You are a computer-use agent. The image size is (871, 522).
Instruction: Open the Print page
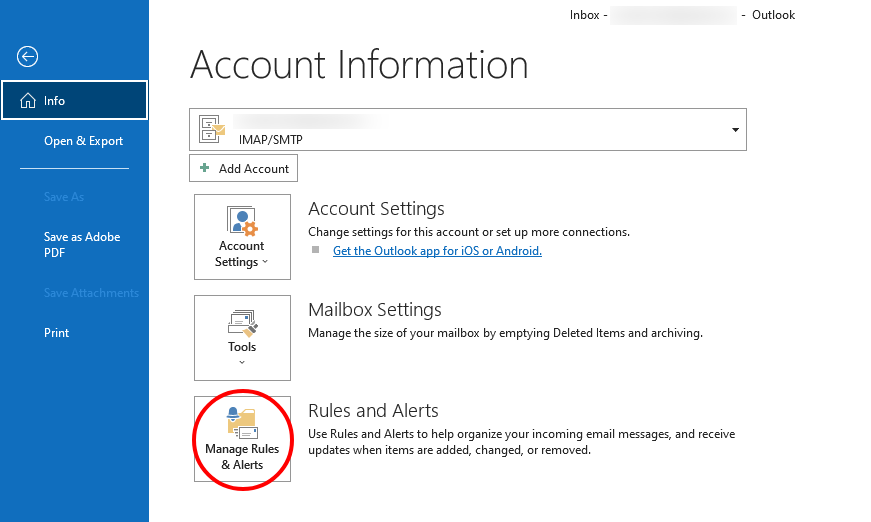(57, 333)
